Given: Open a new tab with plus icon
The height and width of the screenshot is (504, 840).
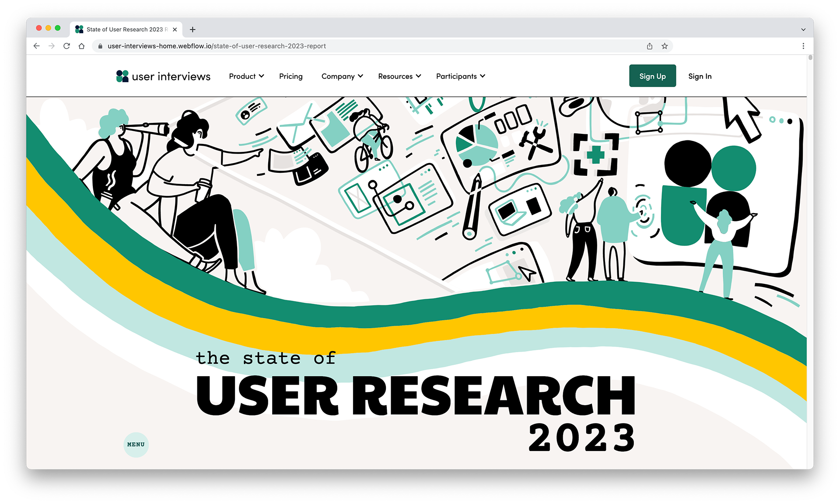Looking at the screenshot, I should (x=192, y=29).
